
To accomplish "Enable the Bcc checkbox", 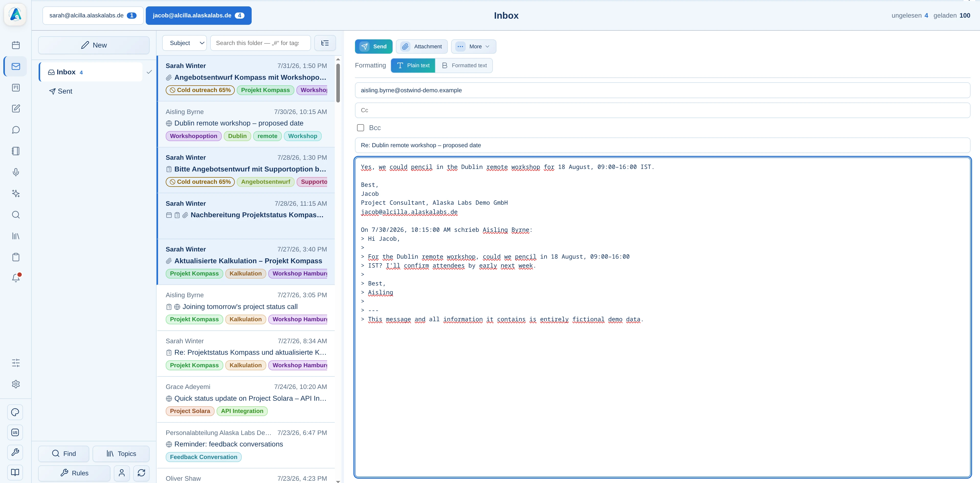I will (x=360, y=128).
